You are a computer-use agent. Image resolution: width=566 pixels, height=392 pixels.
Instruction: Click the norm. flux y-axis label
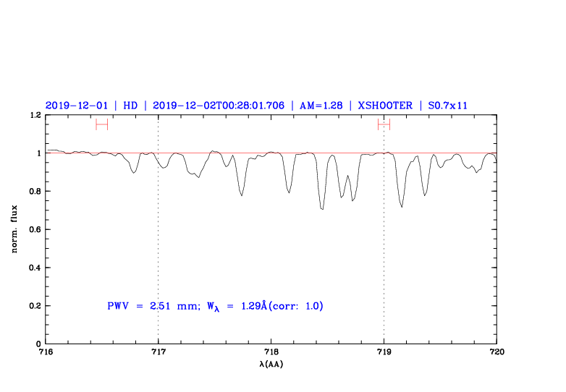14,230
